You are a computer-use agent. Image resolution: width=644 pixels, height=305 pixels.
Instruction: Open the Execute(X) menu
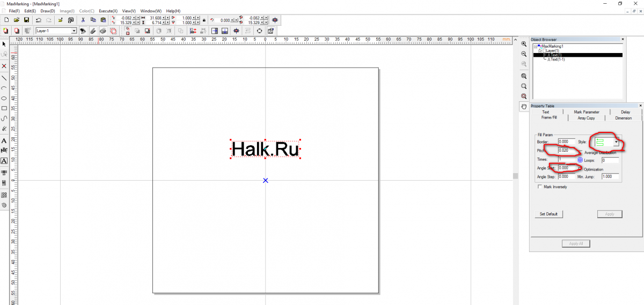click(108, 11)
